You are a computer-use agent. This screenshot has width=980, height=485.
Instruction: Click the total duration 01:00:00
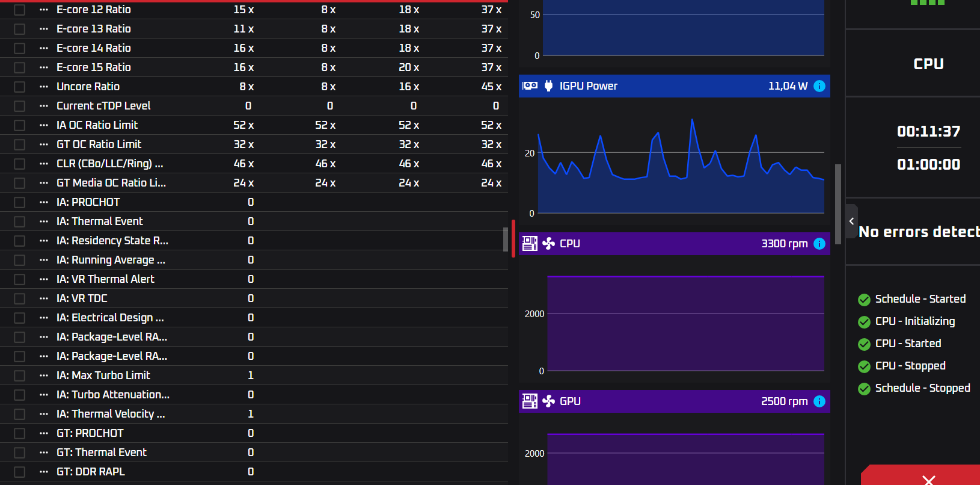pos(929,164)
